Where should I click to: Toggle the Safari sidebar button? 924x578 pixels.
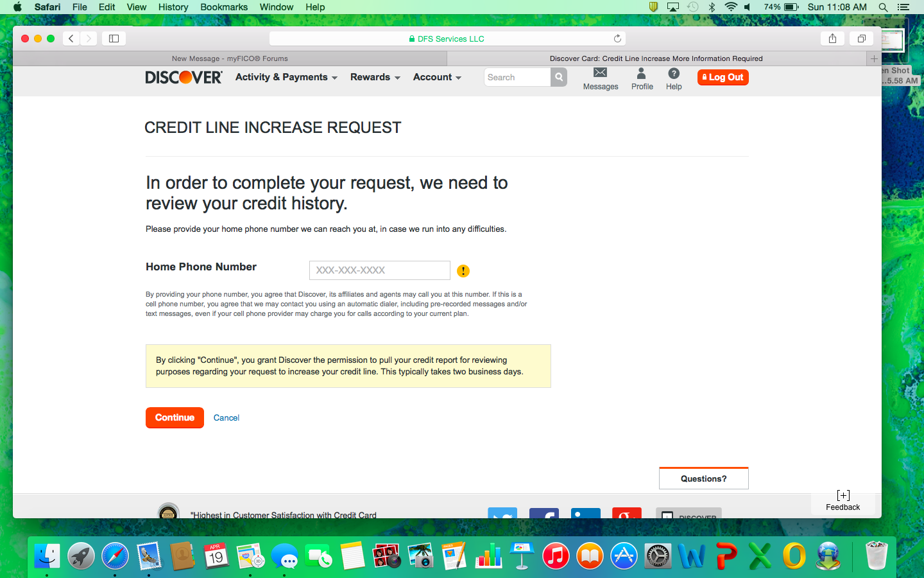point(114,39)
